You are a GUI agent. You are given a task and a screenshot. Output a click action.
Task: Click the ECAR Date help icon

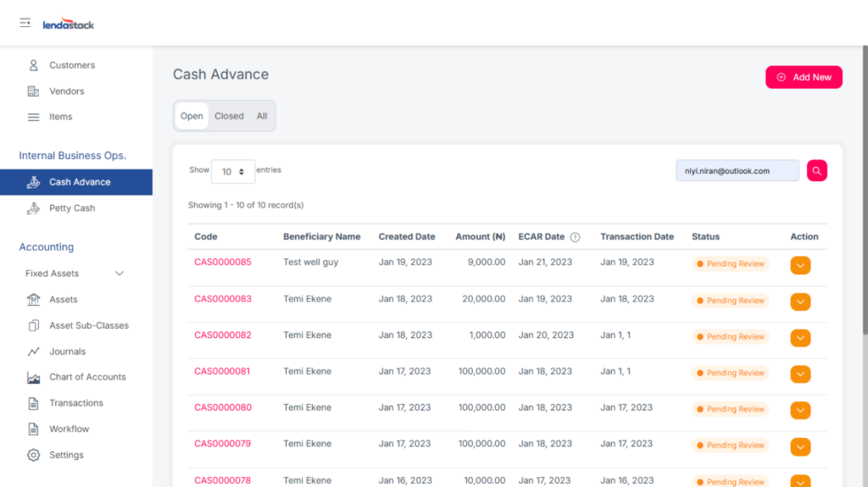pos(575,237)
